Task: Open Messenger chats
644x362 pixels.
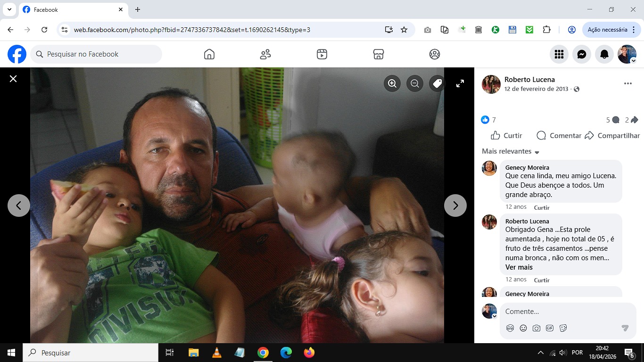Action: coord(582,54)
